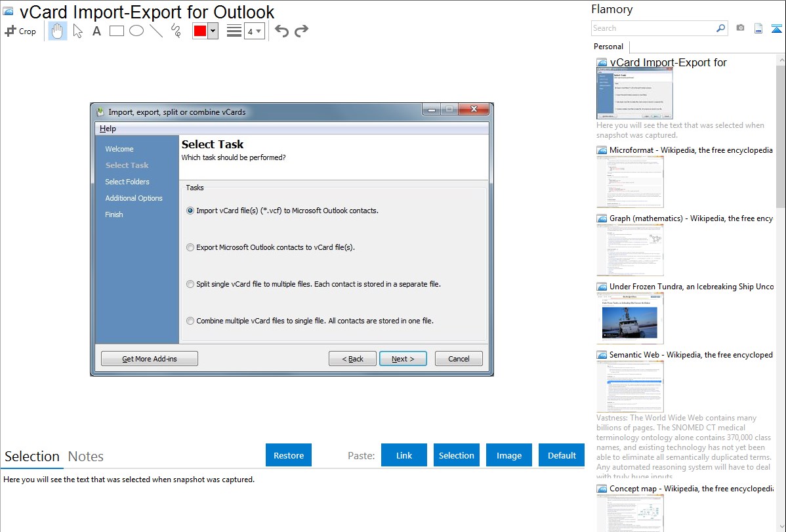
Task: Click the blue icon right of the page icon
Action: pyautogui.click(x=776, y=28)
